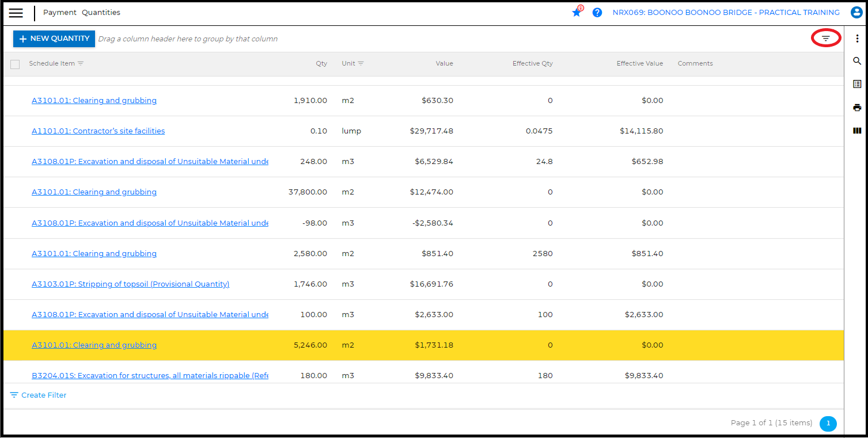Click the favorites star icon
The image size is (868, 438).
click(x=577, y=12)
